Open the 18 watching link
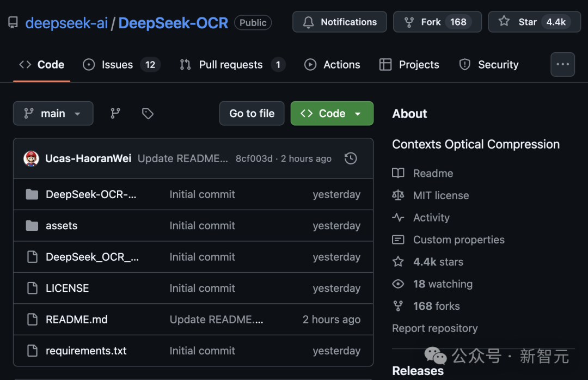 (x=443, y=284)
